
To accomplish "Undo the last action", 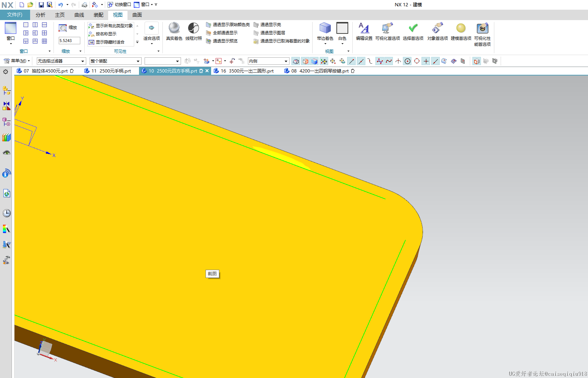I will pyautogui.click(x=60, y=5).
